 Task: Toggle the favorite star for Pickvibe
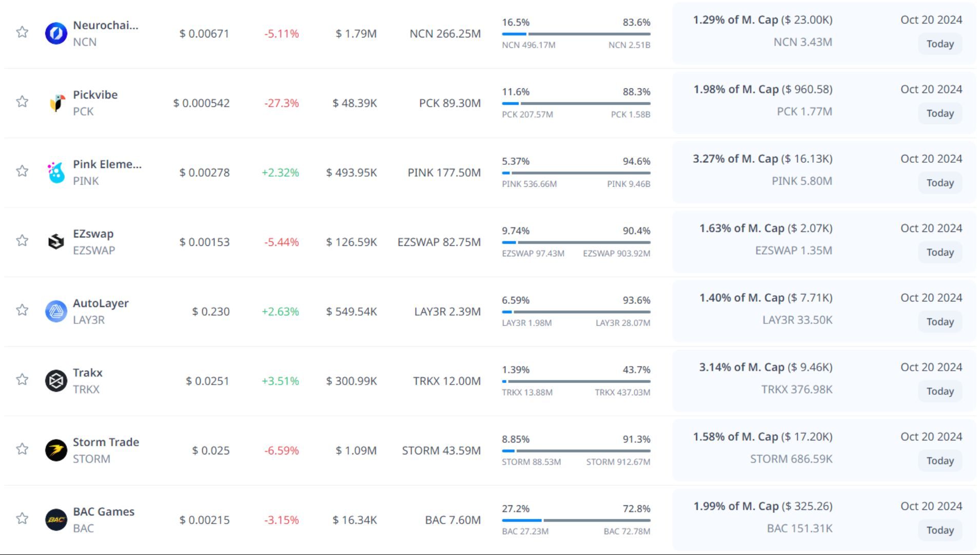(22, 102)
